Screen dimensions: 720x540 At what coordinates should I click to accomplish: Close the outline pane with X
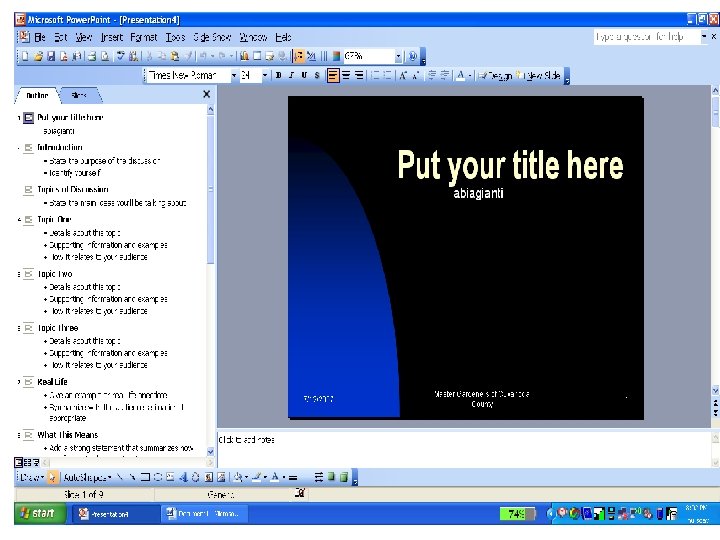tap(207, 94)
